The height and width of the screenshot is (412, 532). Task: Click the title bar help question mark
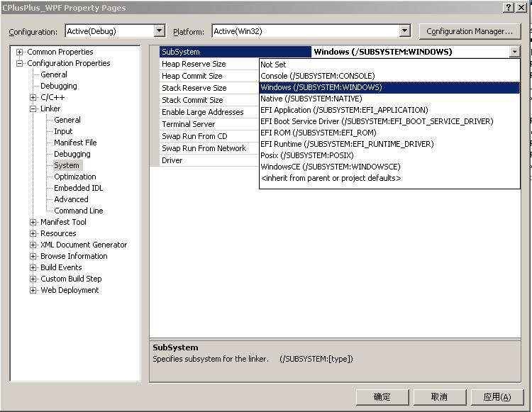509,8
